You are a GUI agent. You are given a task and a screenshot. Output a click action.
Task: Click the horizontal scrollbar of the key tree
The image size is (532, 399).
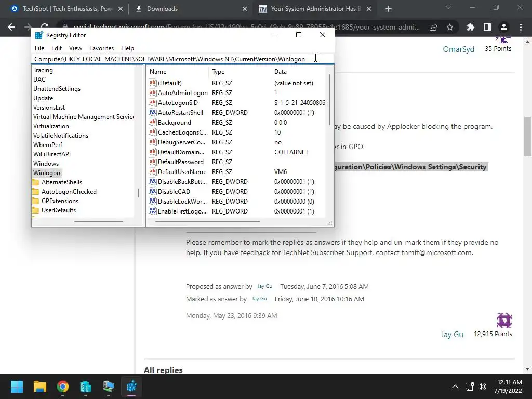tap(98, 221)
